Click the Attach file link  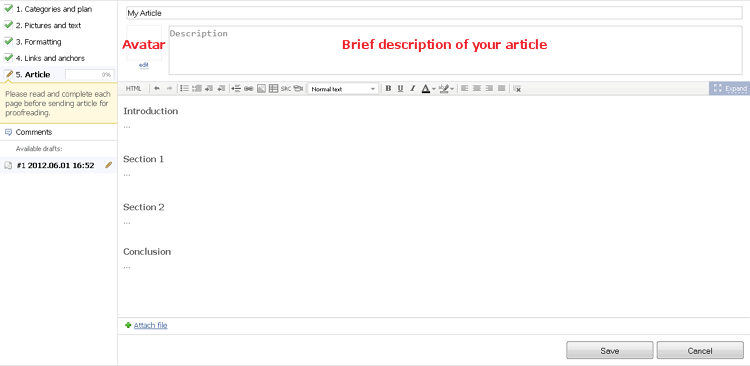pos(151,325)
